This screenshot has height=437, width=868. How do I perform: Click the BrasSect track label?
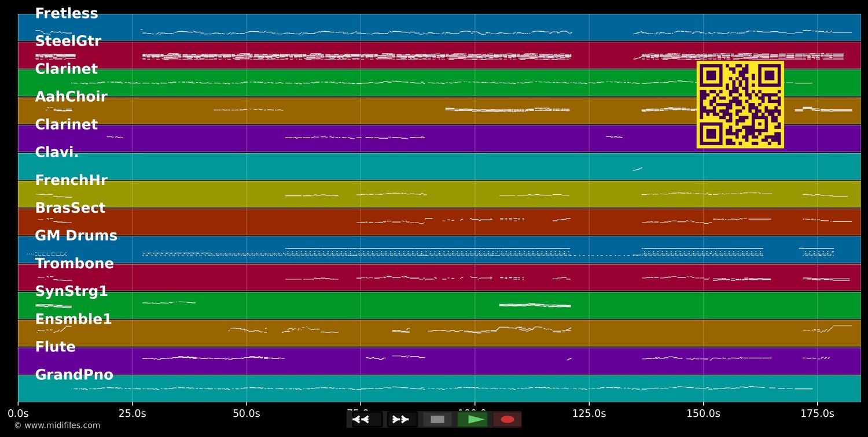pyautogui.click(x=70, y=208)
